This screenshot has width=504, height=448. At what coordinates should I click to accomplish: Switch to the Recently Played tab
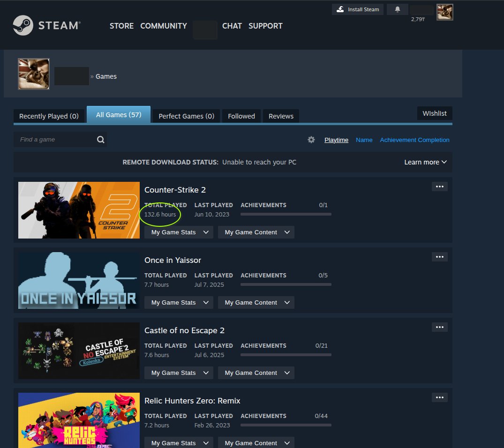coord(49,116)
